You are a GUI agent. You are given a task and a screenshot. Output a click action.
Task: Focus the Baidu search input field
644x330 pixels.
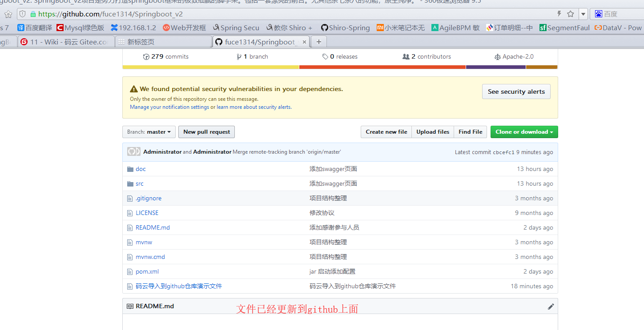point(624,14)
